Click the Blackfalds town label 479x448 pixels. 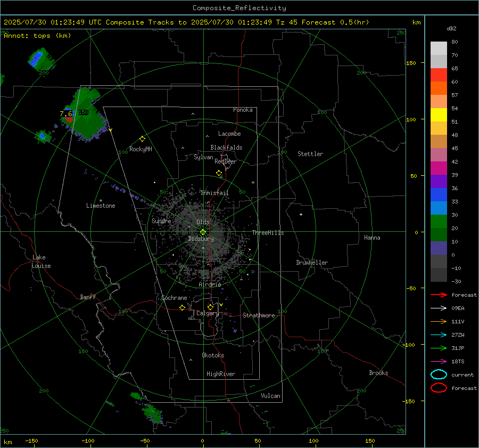[226, 148]
